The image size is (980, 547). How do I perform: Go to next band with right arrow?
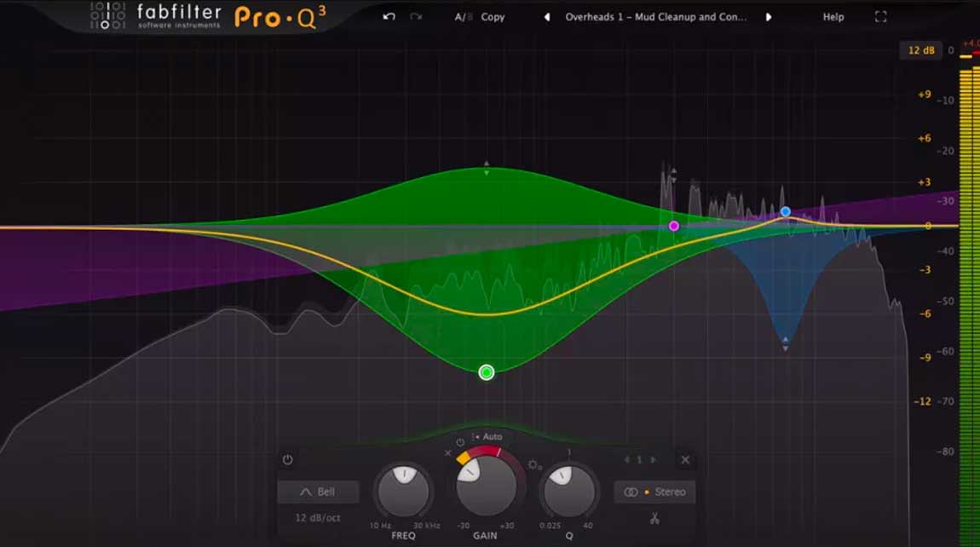pyautogui.click(x=653, y=459)
